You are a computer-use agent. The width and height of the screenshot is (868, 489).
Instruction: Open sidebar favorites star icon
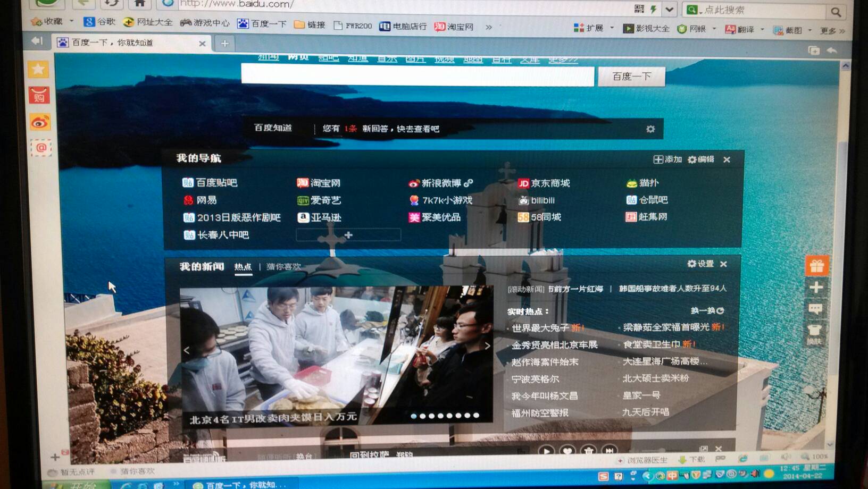(38, 69)
